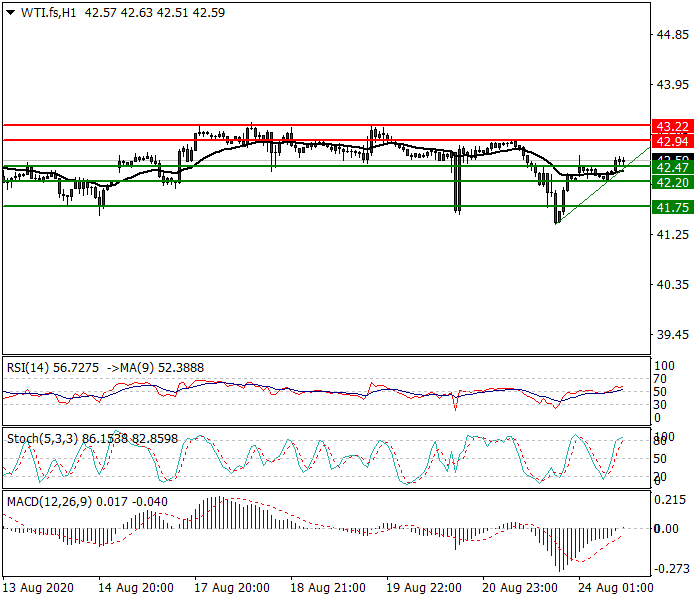
Task: Select the 42.20 green support price label
Action: coord(673,182)
